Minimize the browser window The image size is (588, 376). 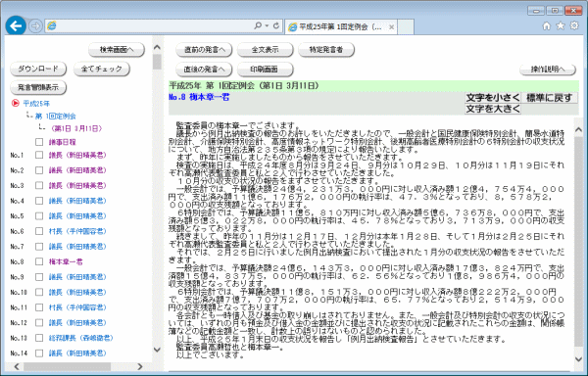point(537,11)
